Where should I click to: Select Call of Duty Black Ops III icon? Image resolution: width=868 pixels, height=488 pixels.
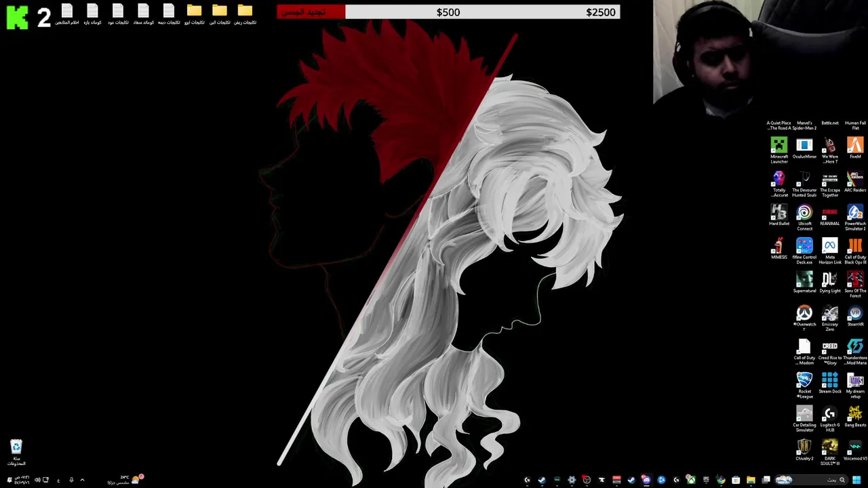click(x=855, y=251)
